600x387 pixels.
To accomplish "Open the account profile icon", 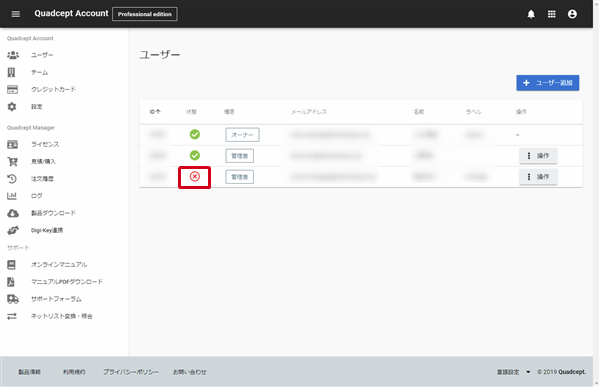I will pyautogui.click(x=572, y=14).
